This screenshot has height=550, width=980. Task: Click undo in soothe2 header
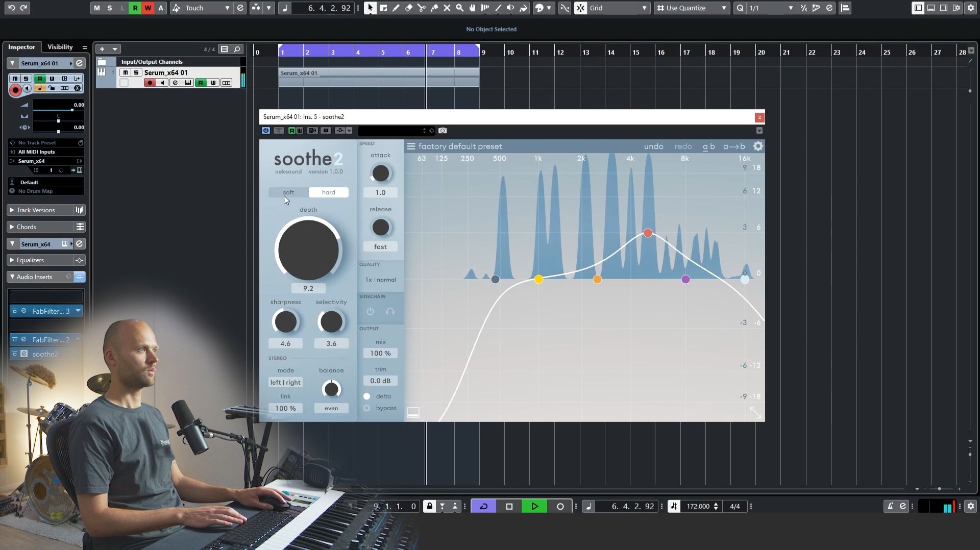[x=654, y=146]
